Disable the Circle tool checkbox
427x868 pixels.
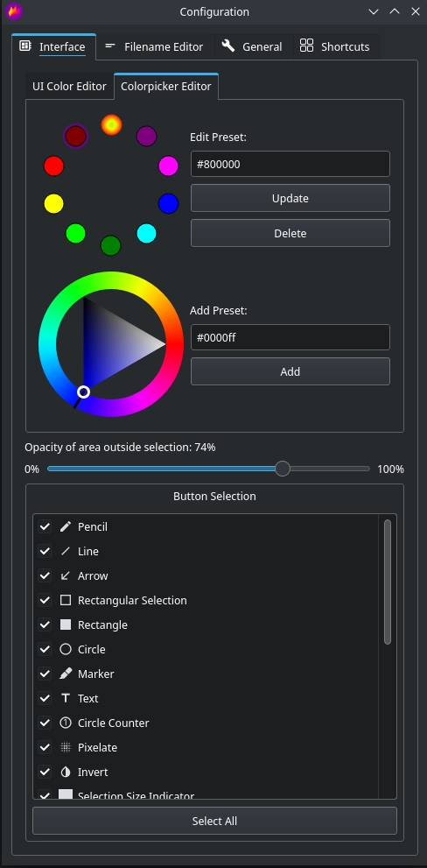click(x=45, y=649)
